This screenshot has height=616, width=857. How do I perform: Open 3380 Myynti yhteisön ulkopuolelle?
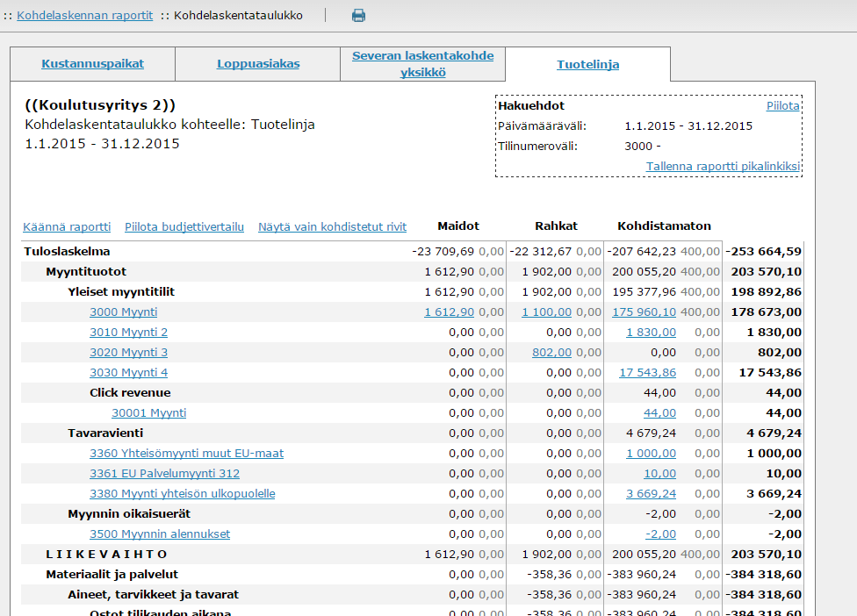pyautogui.click(x=182, y=493)
